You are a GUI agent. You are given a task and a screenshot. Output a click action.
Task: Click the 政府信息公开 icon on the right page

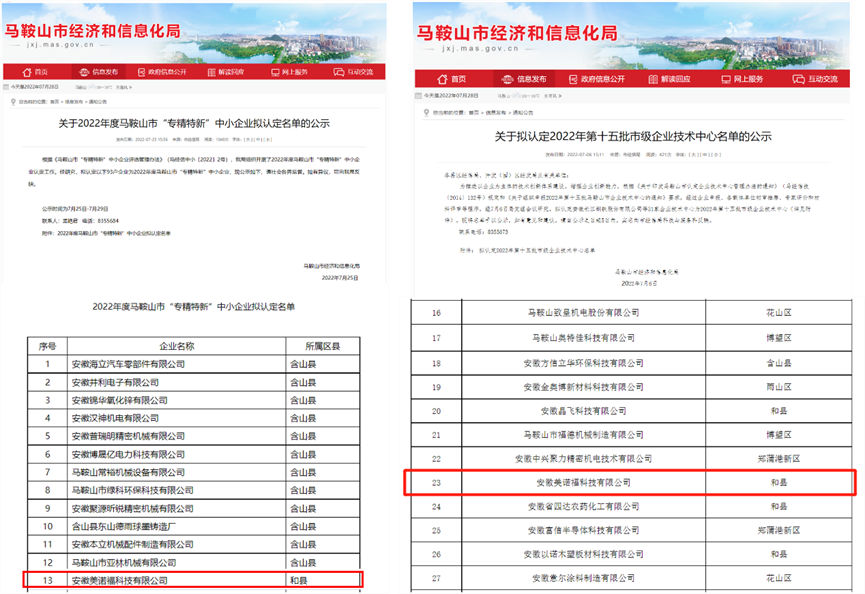coord(573,79)
